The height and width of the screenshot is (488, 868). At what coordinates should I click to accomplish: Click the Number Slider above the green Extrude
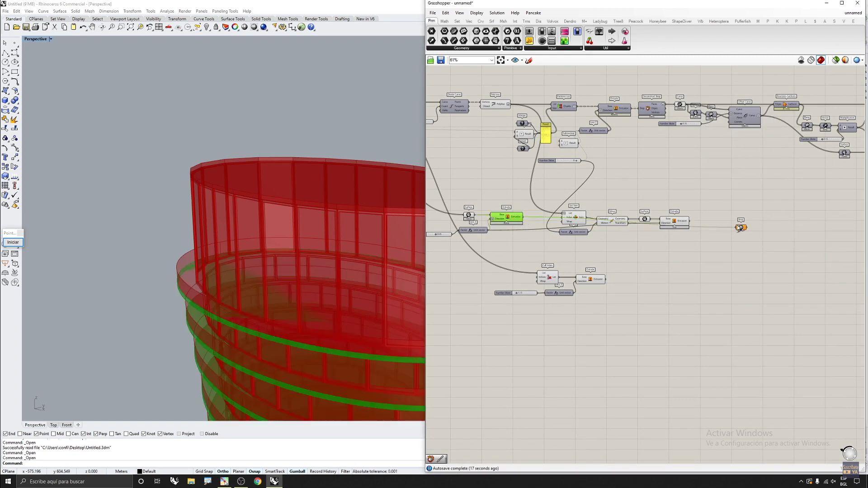pos(559,160)
